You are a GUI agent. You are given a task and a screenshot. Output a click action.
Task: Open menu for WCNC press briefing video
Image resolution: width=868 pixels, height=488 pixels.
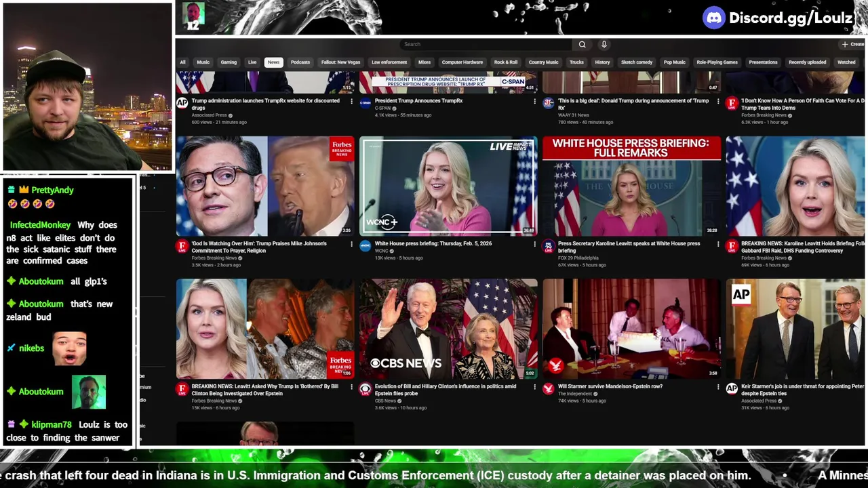(534, 244)
